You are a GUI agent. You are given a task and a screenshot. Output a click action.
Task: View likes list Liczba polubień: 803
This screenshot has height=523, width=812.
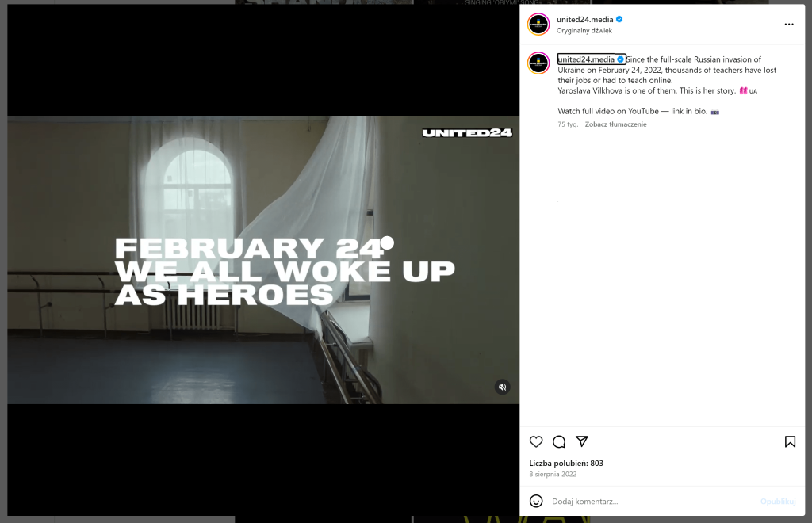(x=566, y=463)
